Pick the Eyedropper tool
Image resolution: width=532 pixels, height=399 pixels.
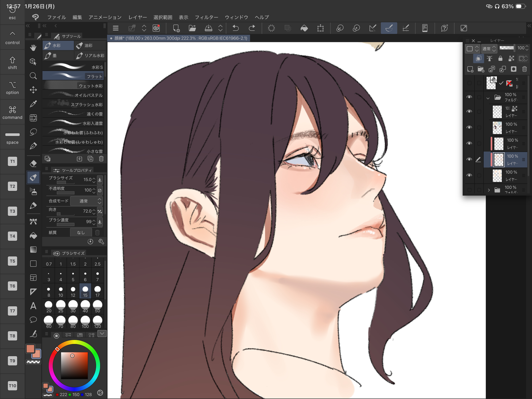tap(33, 104)
